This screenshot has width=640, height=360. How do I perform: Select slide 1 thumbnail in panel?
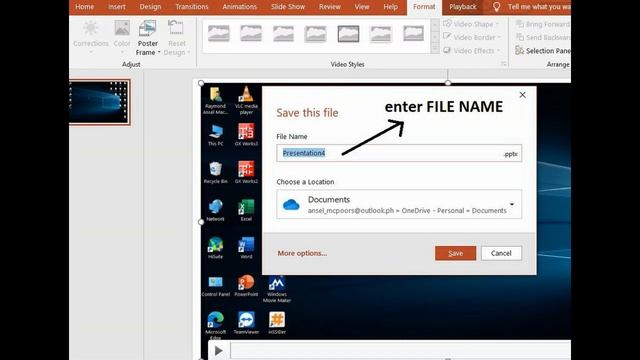(x=99, y=102)
